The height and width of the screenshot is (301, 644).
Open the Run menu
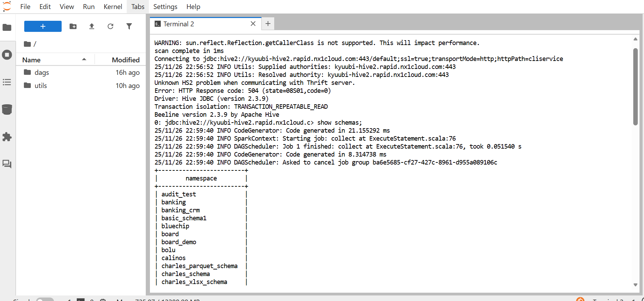tap(89, 7)
